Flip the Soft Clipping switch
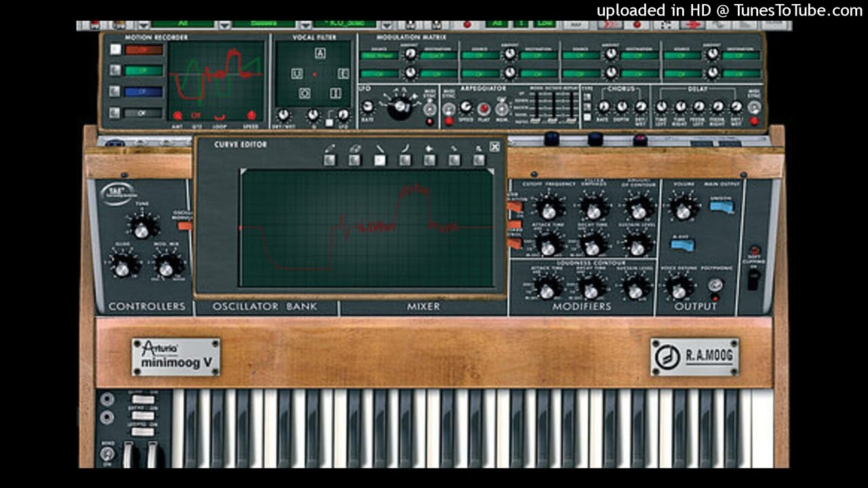 (753, 279)
